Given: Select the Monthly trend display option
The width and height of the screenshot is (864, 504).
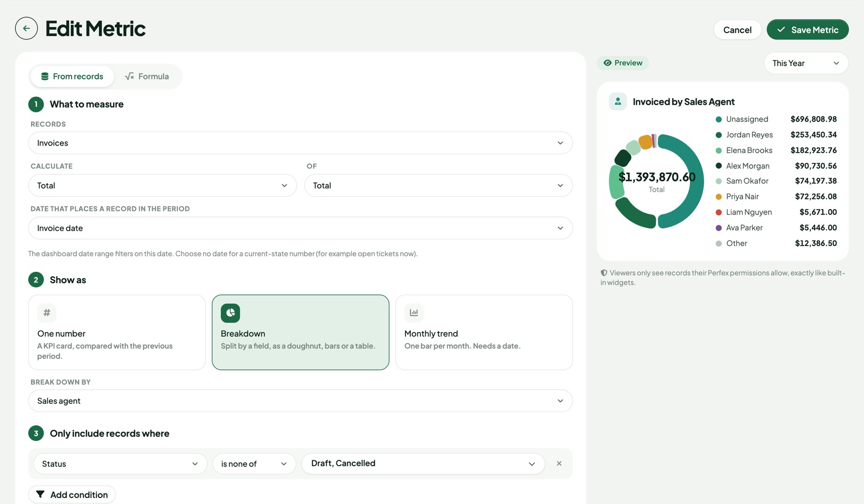Looking at the screenshot, I should (484, 333).
